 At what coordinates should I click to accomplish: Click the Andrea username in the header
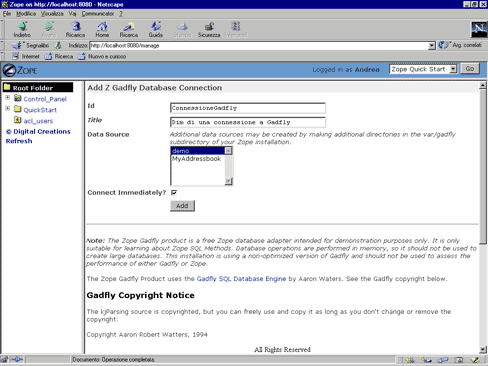tap(367, 69)
